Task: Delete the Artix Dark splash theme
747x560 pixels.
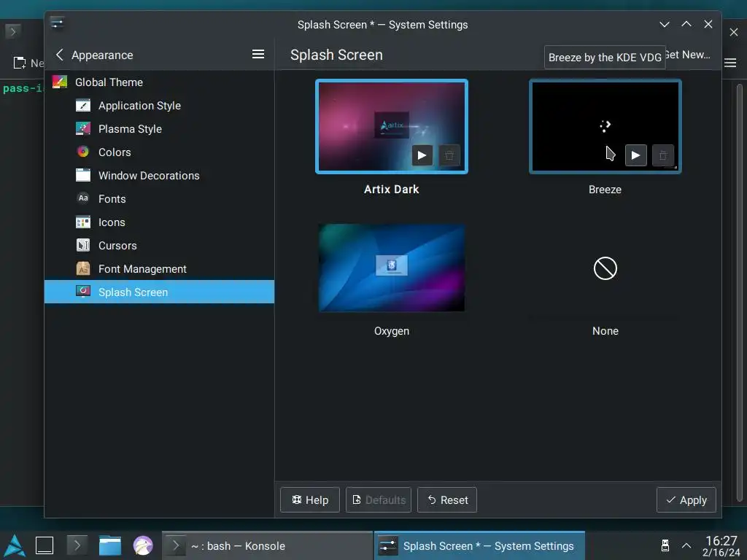Action: pyautogui.click(x=449, y=155)
